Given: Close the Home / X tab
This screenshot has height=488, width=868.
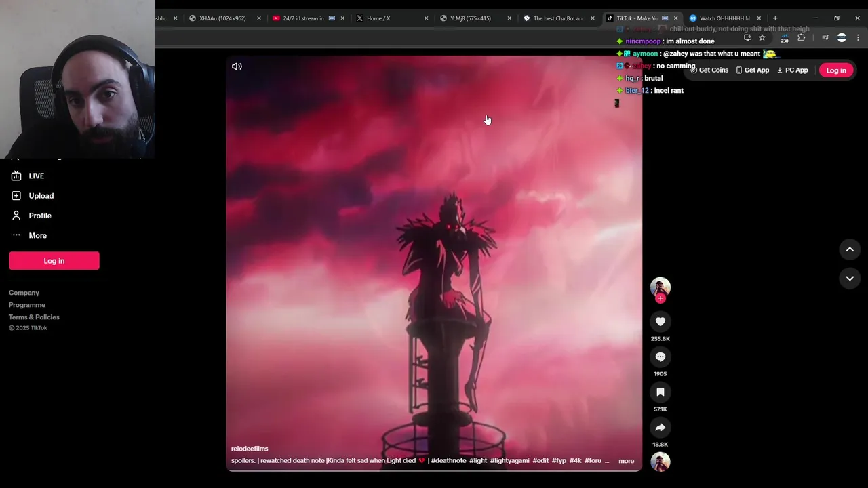Looking at the screenshot, I should [x=426, y=18].
